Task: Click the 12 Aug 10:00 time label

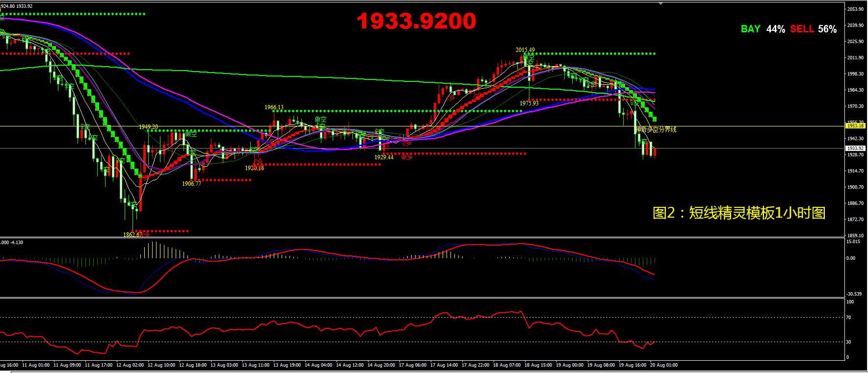Action: [x=161, y=365]
